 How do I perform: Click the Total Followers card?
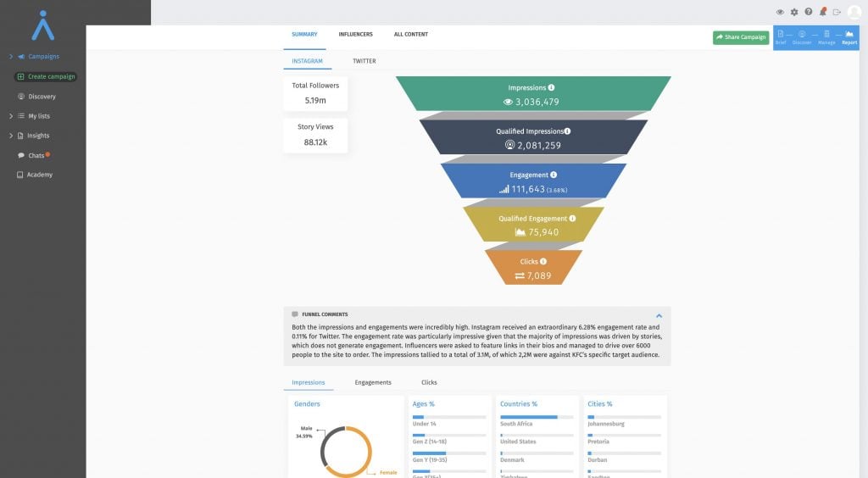pyautogui.click(x=315, y=93)
